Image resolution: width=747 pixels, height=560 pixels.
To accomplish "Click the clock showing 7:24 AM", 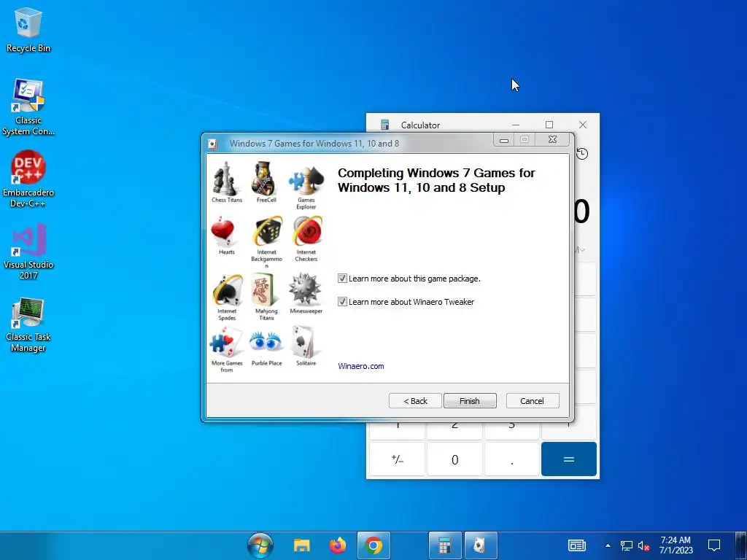I will pos(676,545).
